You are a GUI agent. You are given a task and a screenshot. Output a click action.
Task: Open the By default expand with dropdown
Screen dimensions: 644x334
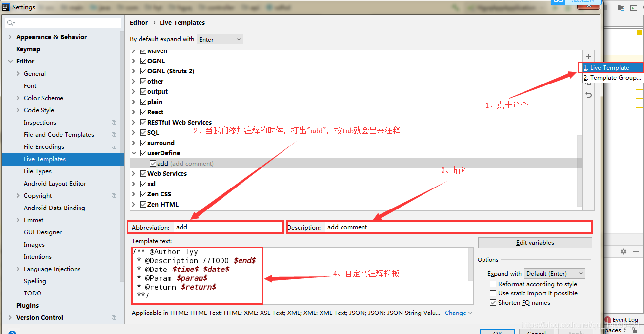[220, 39]
